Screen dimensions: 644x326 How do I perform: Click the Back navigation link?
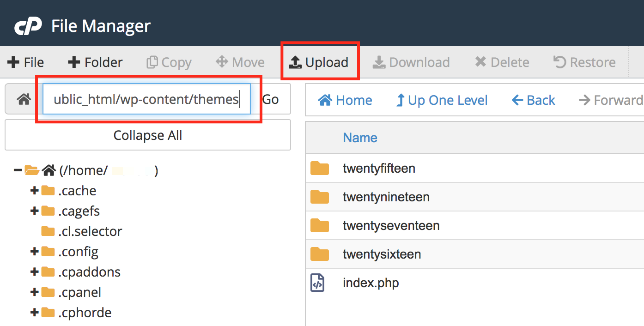pyautogui.click(x=533, y=100)
